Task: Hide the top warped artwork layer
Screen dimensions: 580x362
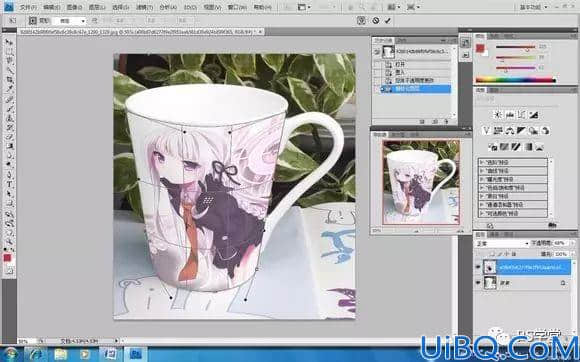Action: 478,267
